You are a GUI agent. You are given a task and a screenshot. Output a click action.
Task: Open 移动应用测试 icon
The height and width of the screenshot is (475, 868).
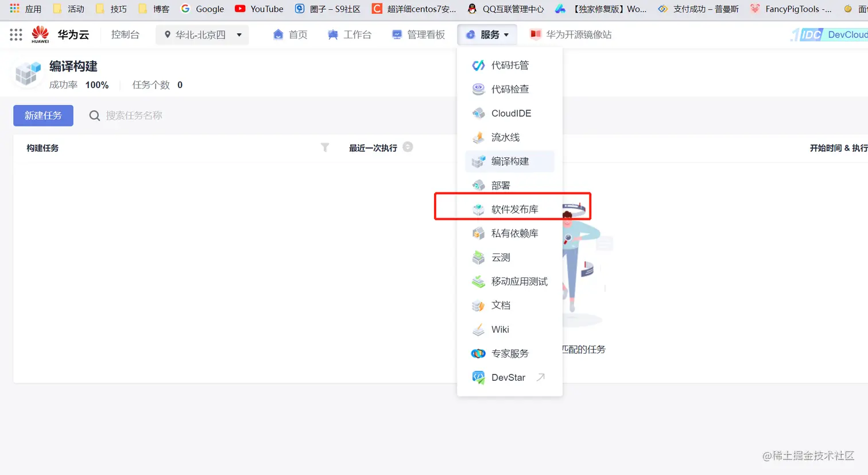click(x=478, y=281)
